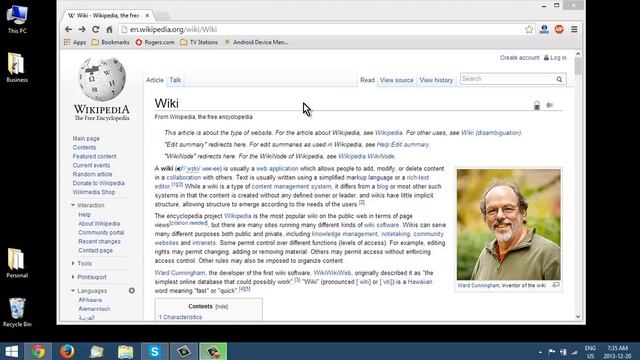
Task: Play the spoken article speaker icon
Action: click(x=550, y=105)
